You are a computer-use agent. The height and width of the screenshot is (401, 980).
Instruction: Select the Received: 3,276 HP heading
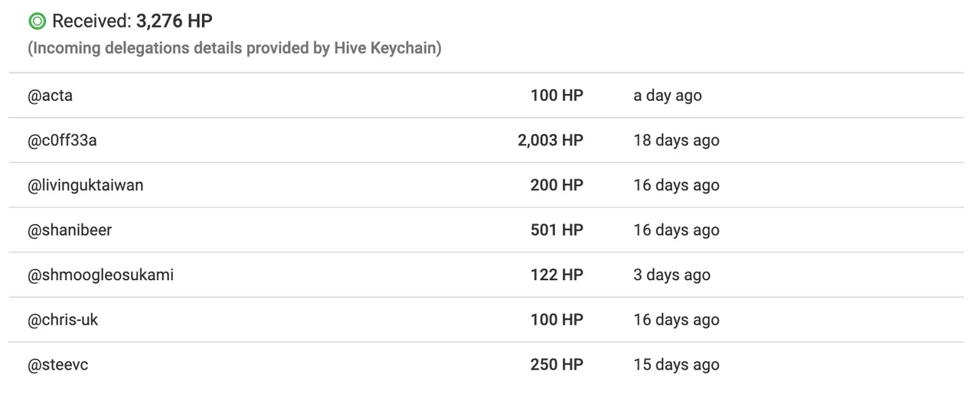click(132, 21)
